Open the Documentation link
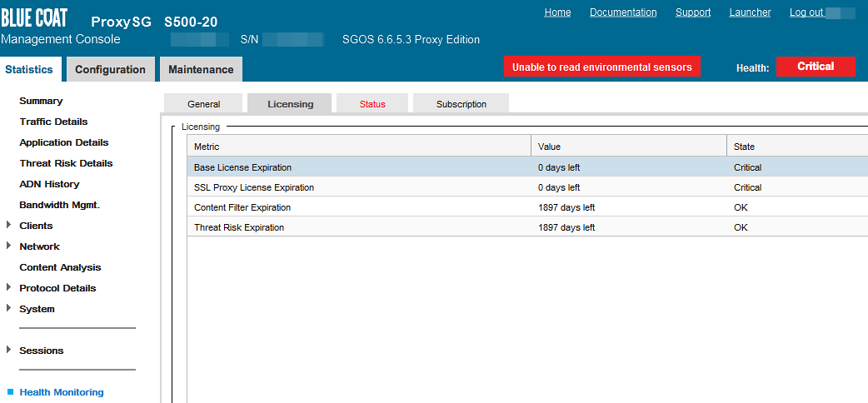 [623, 12]
